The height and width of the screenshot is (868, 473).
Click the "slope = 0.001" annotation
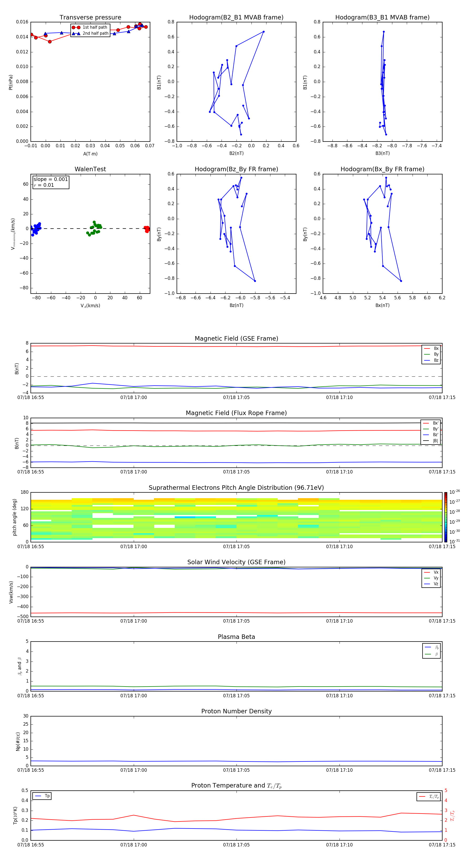(x=50, y=179)
